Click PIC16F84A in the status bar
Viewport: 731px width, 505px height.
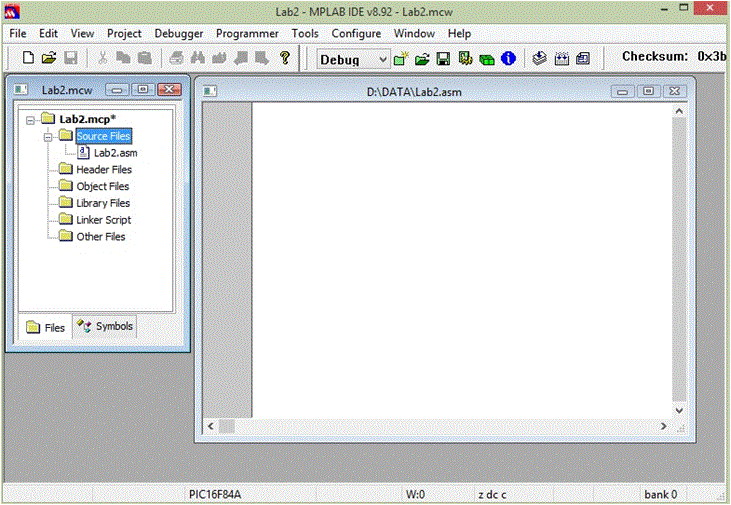(x=215, y=494)
